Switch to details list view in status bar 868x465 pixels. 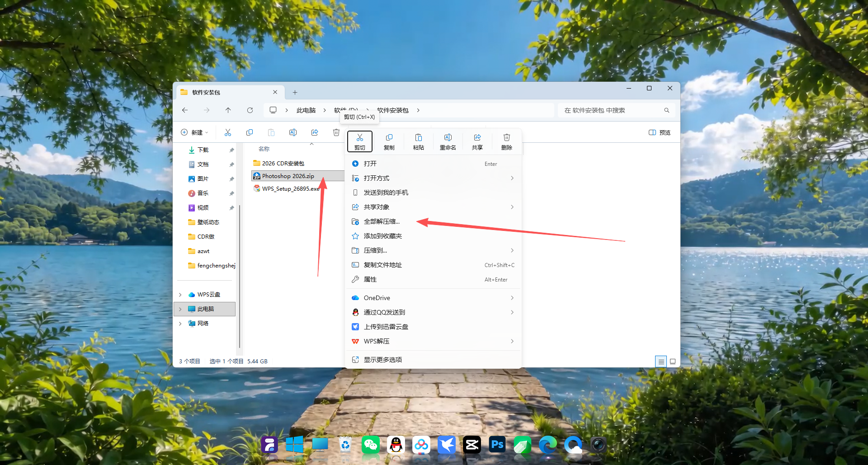click(661, 362)
